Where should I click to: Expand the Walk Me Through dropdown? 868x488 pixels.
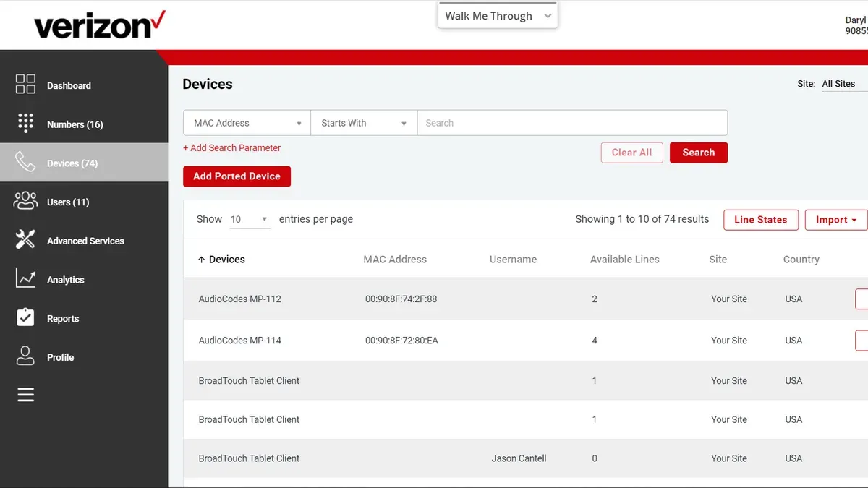498,16
